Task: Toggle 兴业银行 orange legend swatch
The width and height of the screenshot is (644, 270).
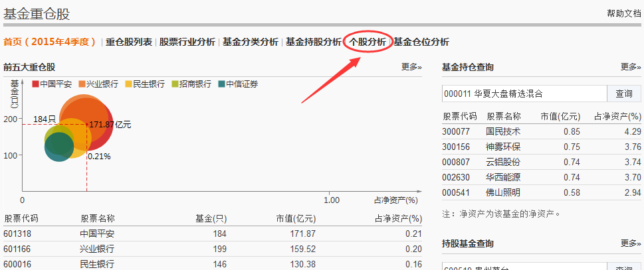Action: (x=82, y=84)
